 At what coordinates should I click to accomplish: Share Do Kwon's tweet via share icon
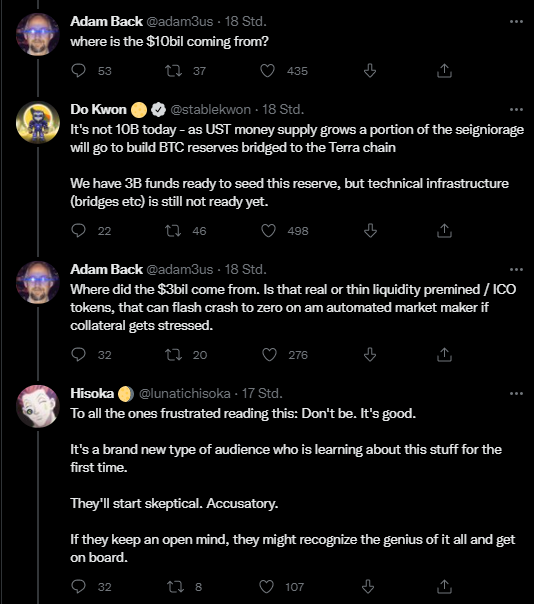(x=444, y=230)
